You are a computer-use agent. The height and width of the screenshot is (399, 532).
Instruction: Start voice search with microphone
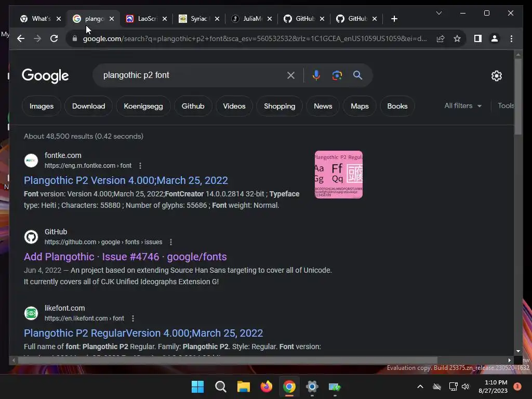click(316, 75)
